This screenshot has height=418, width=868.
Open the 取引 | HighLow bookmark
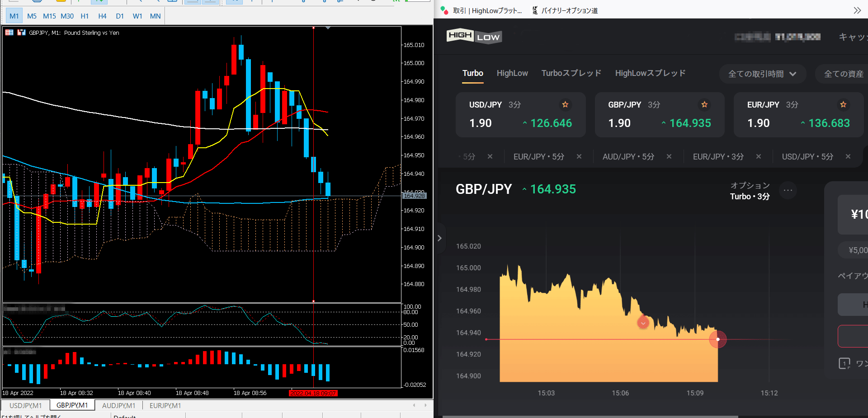coord(482,10)
